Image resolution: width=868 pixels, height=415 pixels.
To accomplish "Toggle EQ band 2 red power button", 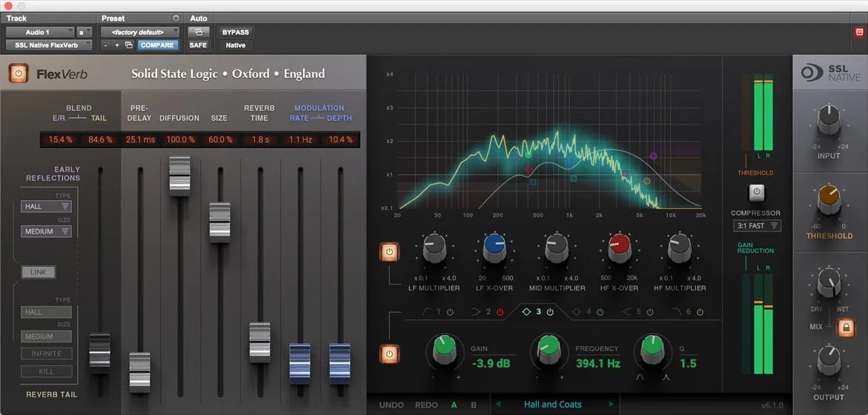I will [x=500, y=312].
